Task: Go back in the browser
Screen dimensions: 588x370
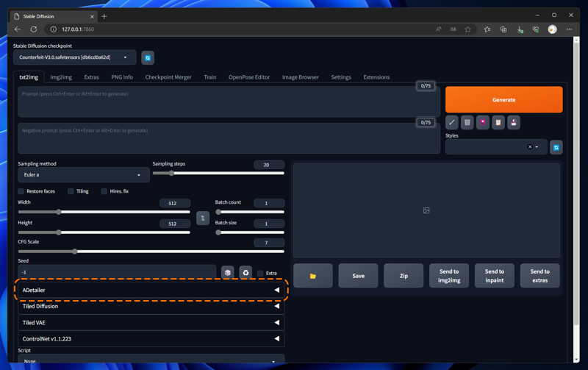Action: (x=18, y=29)
